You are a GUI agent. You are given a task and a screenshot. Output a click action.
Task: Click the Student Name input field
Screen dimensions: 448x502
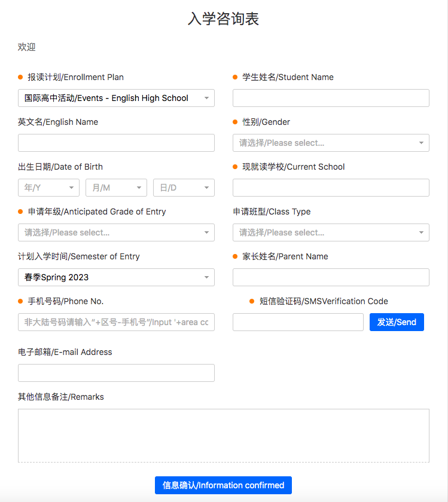pos(331,98)
